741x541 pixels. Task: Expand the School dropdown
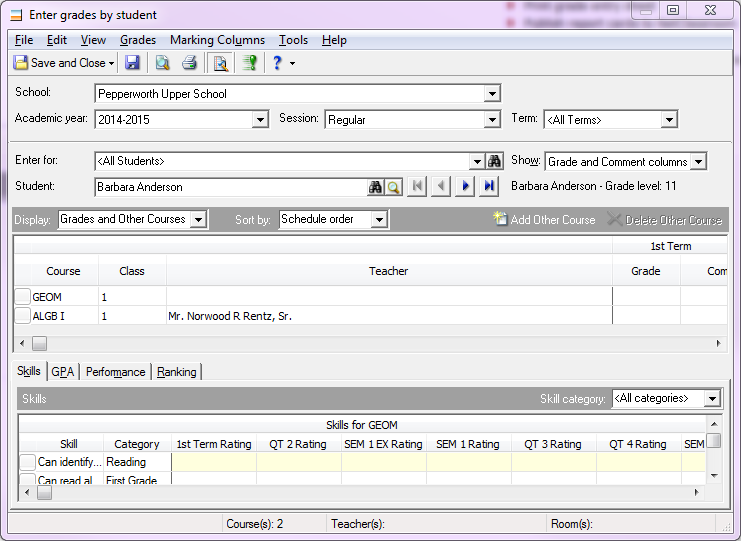tap(492, 94)
